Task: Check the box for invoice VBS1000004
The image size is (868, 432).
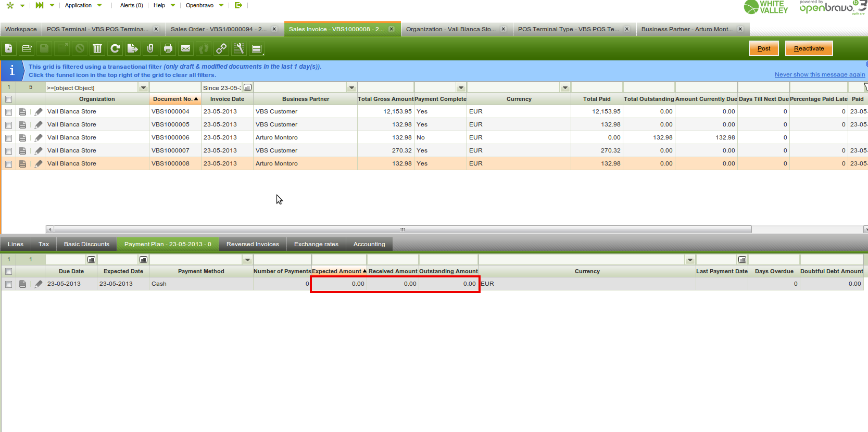Action: 8,112
